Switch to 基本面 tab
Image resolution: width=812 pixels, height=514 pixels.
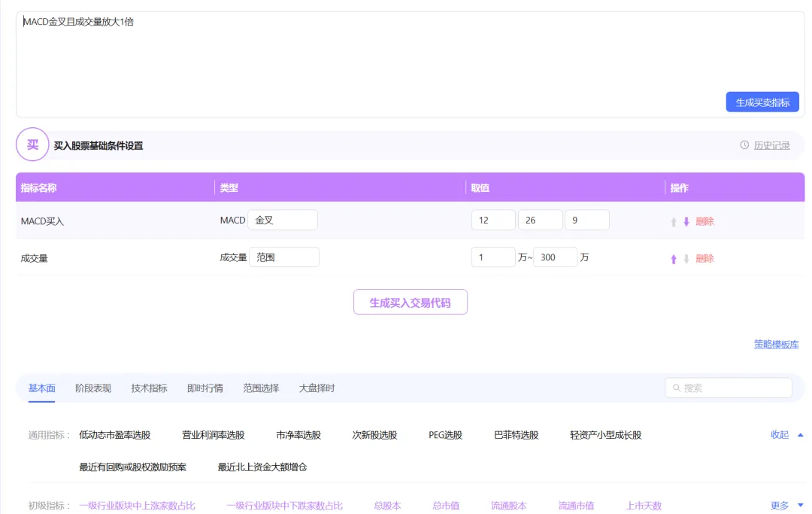(41, 388)
